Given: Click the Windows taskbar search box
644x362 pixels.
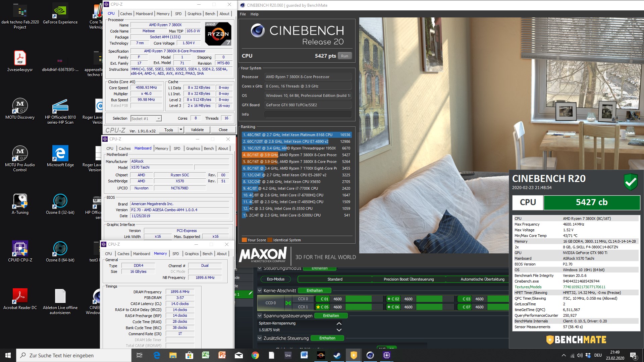Looking at the screenshot, I should [74, 355].
